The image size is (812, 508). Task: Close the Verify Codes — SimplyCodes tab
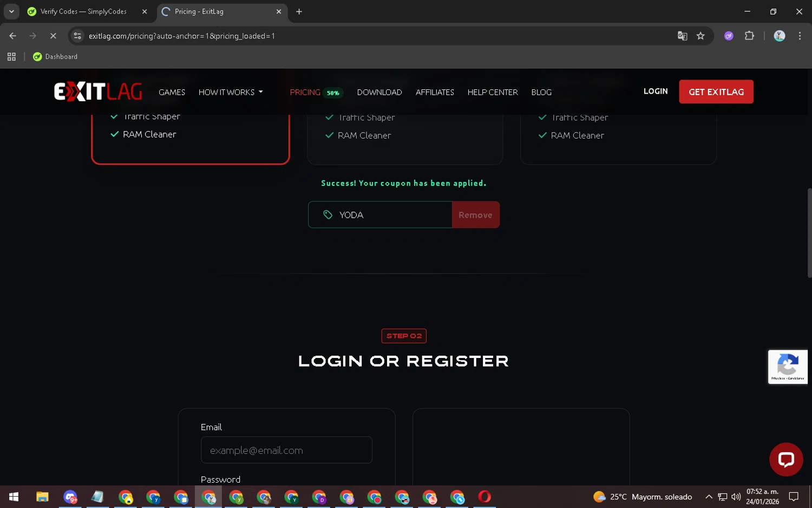tap(145, 11)
